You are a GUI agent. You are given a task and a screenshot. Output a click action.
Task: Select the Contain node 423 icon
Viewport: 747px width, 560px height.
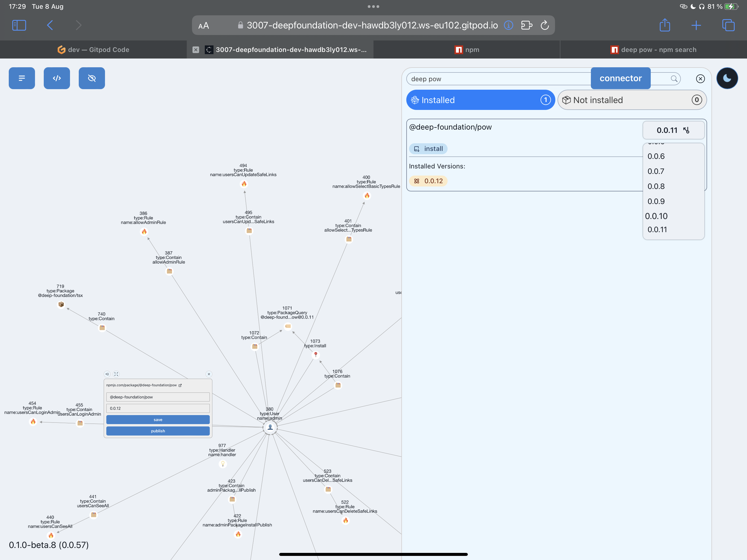[x=232, y=499]
